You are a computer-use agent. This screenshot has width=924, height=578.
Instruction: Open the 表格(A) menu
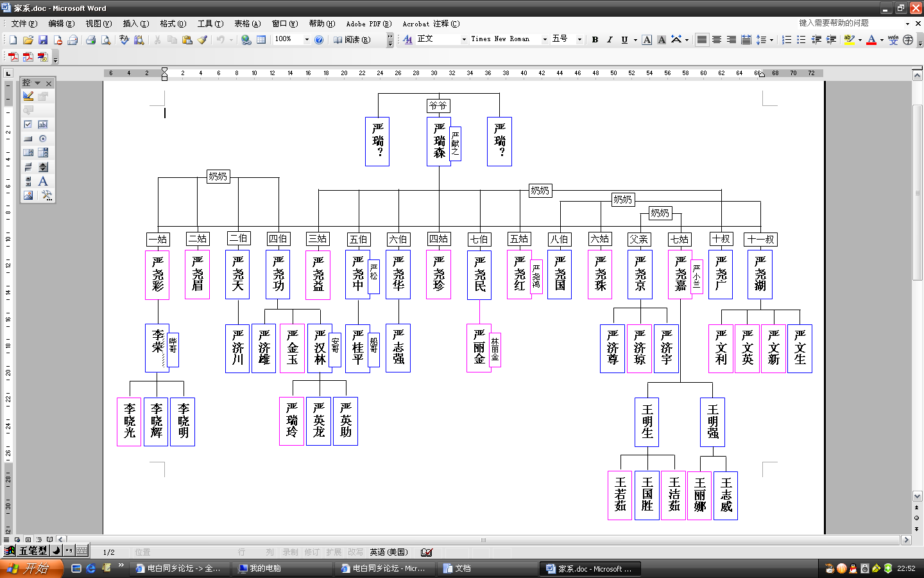tap(247, 24)
